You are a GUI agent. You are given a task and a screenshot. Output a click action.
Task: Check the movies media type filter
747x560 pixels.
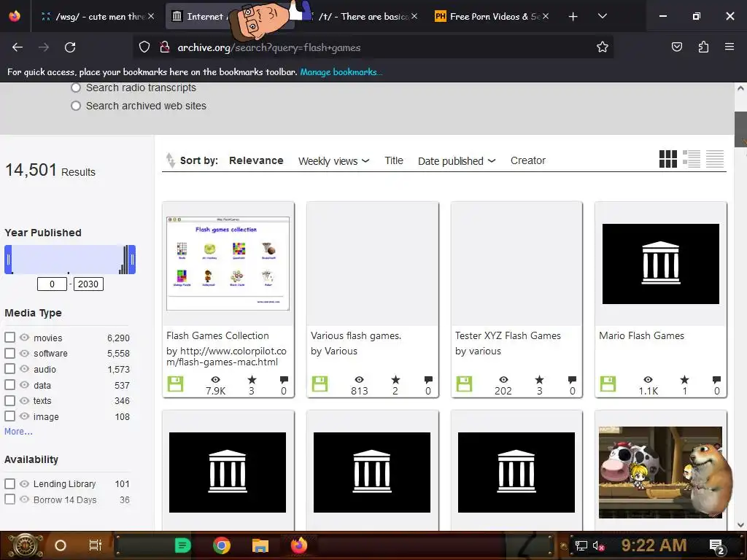click(x=9, y=337)
